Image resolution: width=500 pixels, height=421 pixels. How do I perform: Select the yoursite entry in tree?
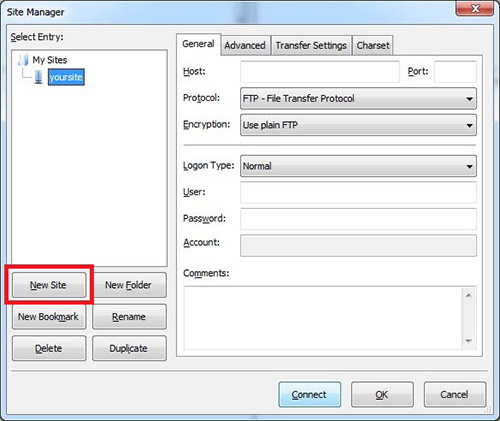point(66,77)
